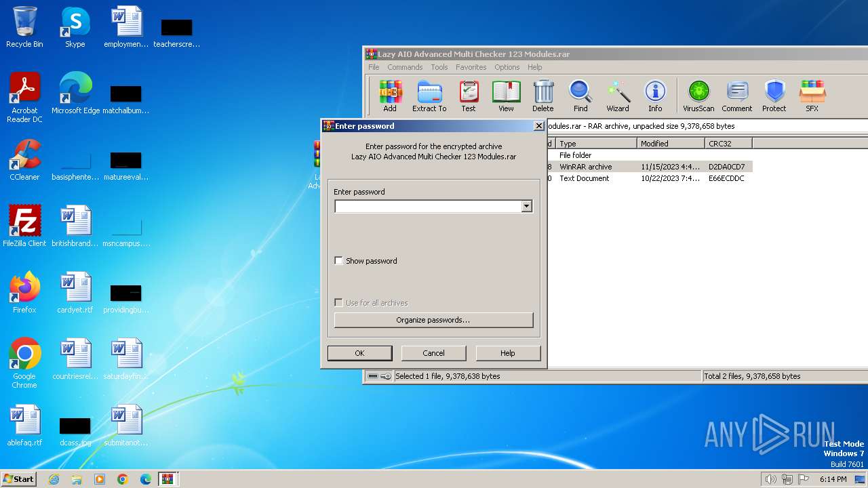Open Windows Explorer folder taskbar icon
Screen dimensions: 868x488
[x=77, y=479]
